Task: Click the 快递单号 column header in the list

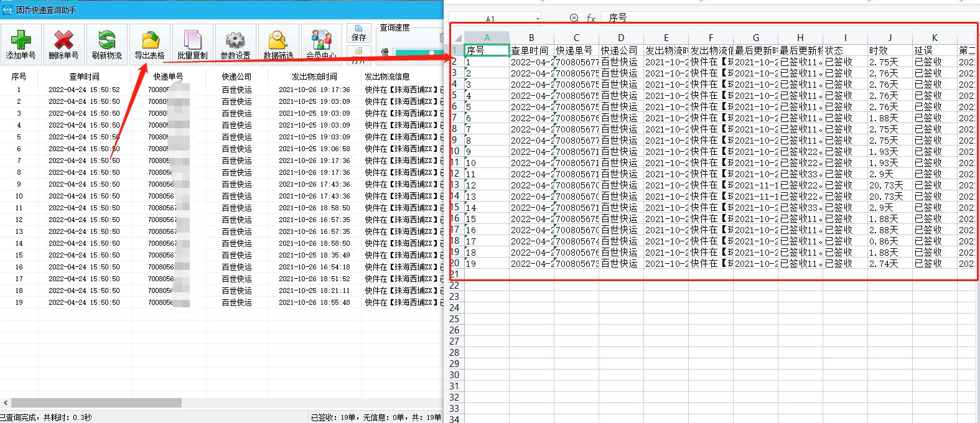Action: pos(168,77)
